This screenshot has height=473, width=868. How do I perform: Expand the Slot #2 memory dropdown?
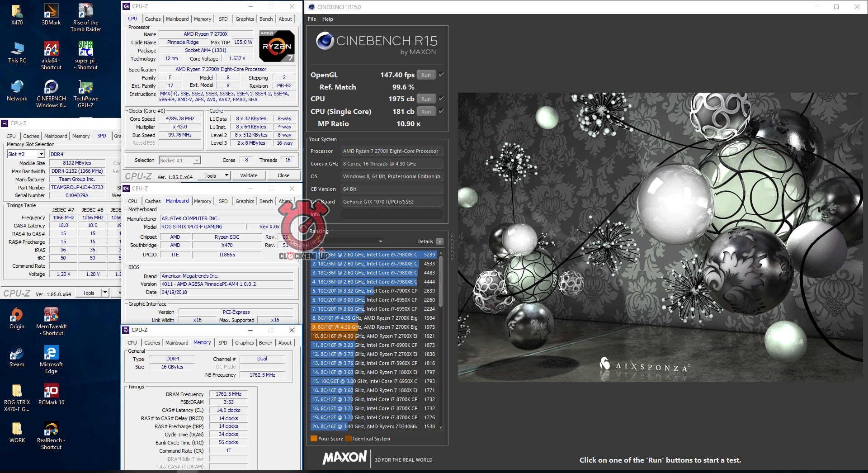41,154
